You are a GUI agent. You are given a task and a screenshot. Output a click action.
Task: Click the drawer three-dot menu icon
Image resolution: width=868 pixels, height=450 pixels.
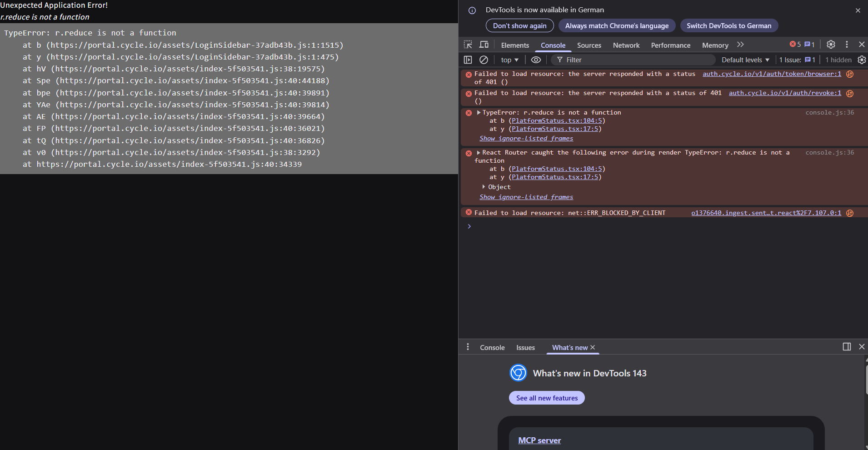[468, 347]
